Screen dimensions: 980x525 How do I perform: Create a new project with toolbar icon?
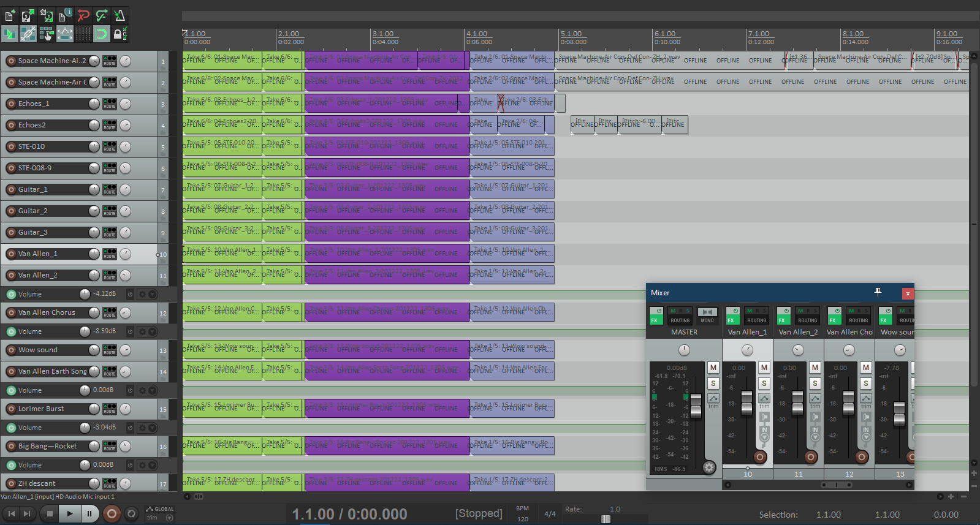click(x=10, y=15)
